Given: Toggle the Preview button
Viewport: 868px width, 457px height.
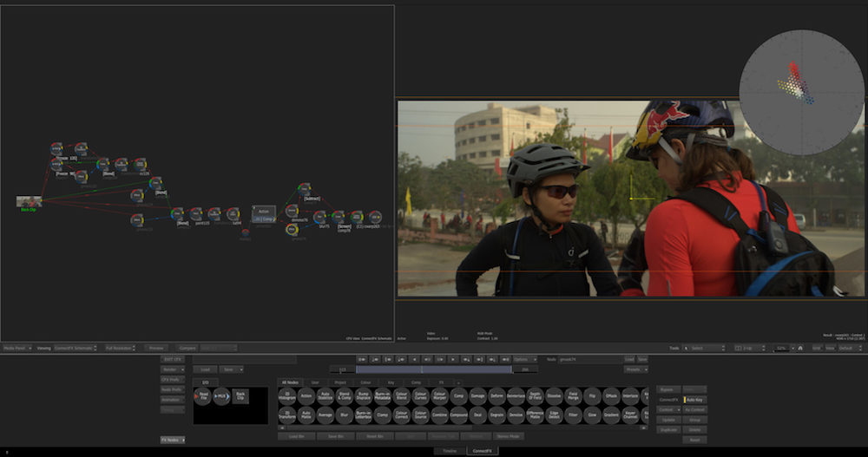Looking at the screenshot, I should click(156, 348).
